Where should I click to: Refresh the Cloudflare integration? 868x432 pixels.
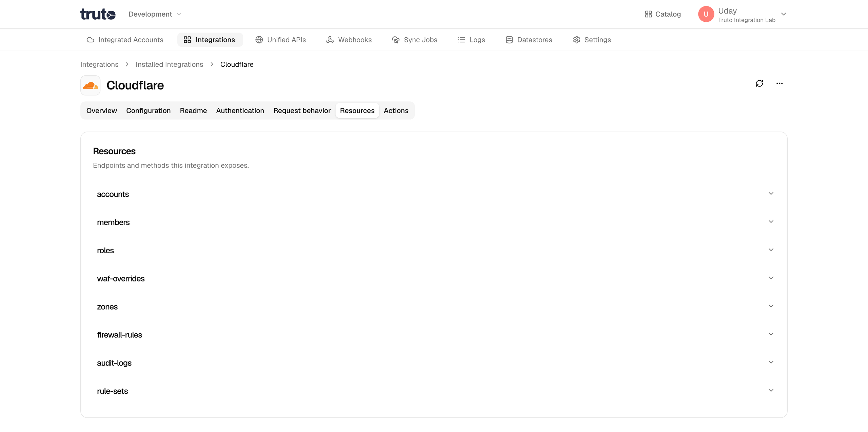point(759,83)
